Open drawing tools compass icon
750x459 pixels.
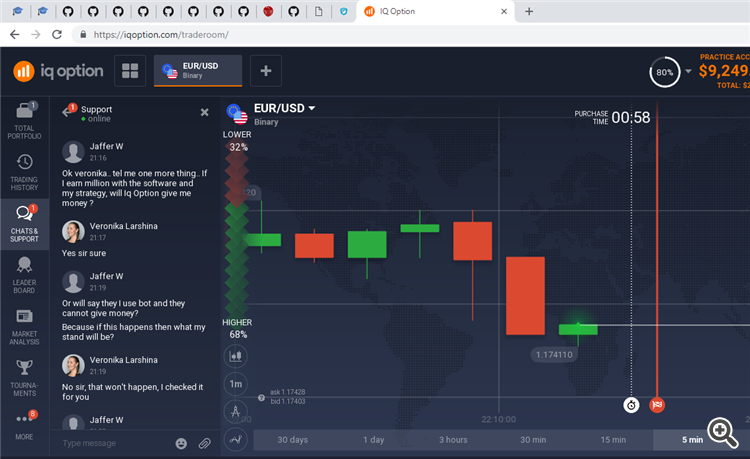coord(236,412)
